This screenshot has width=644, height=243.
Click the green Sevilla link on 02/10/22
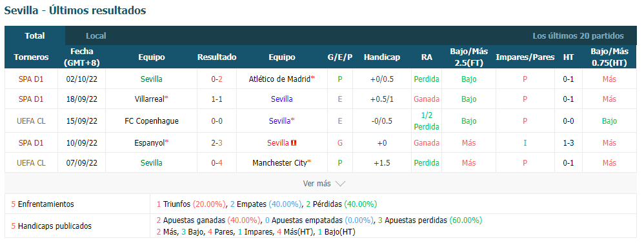point(151,79)
